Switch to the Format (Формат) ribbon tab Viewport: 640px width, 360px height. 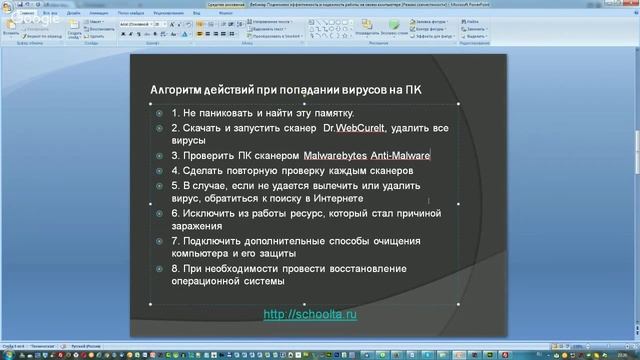(x=226, y=13)
